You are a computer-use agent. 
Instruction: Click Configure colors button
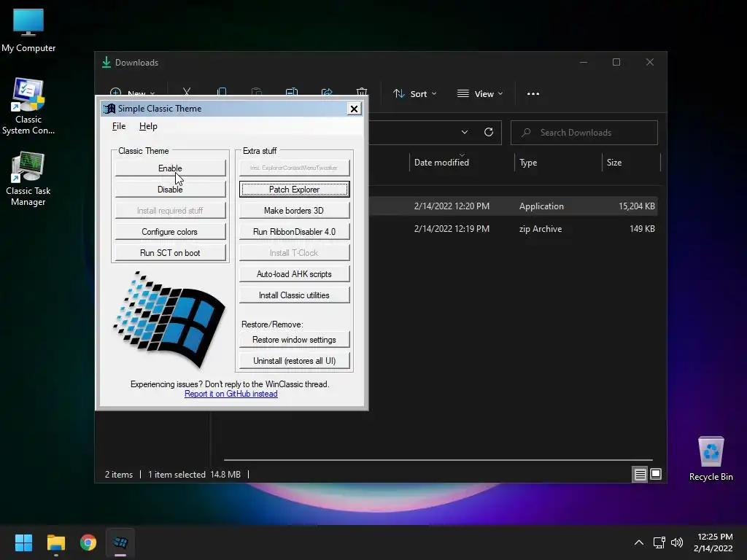tap(170, 232)
